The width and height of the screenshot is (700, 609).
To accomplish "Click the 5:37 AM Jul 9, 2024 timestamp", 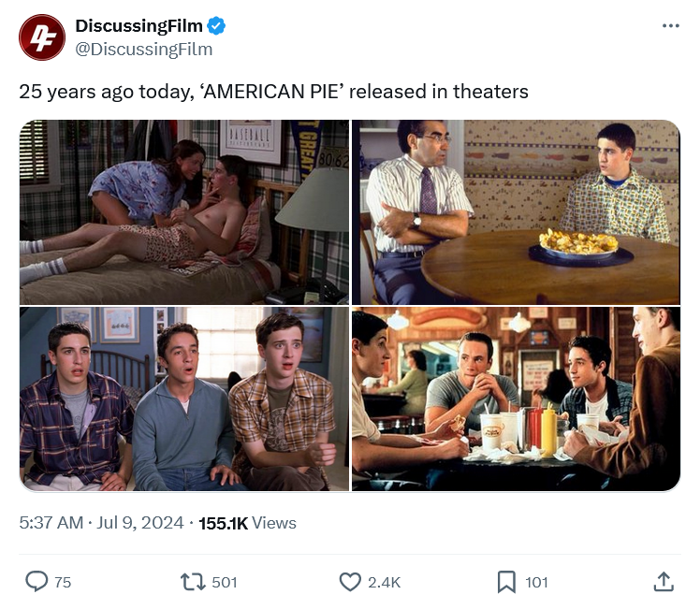I will [101, 522].
